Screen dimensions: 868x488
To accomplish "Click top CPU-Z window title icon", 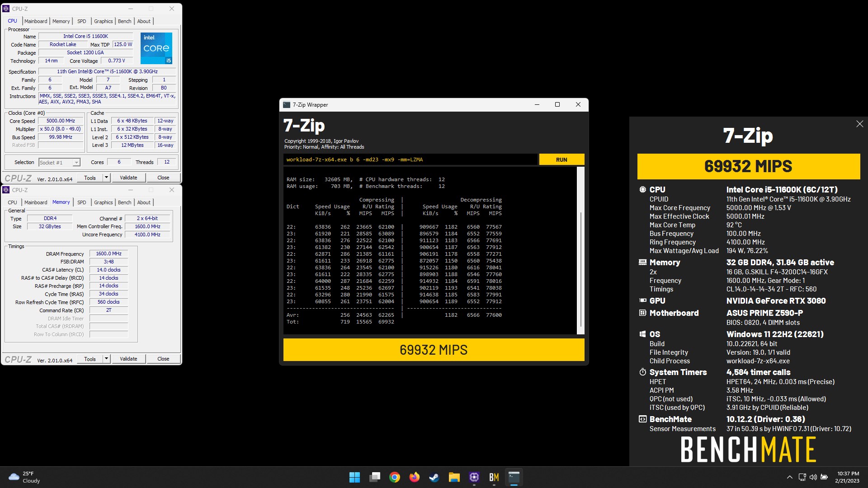I will click(x=6, y=9).
